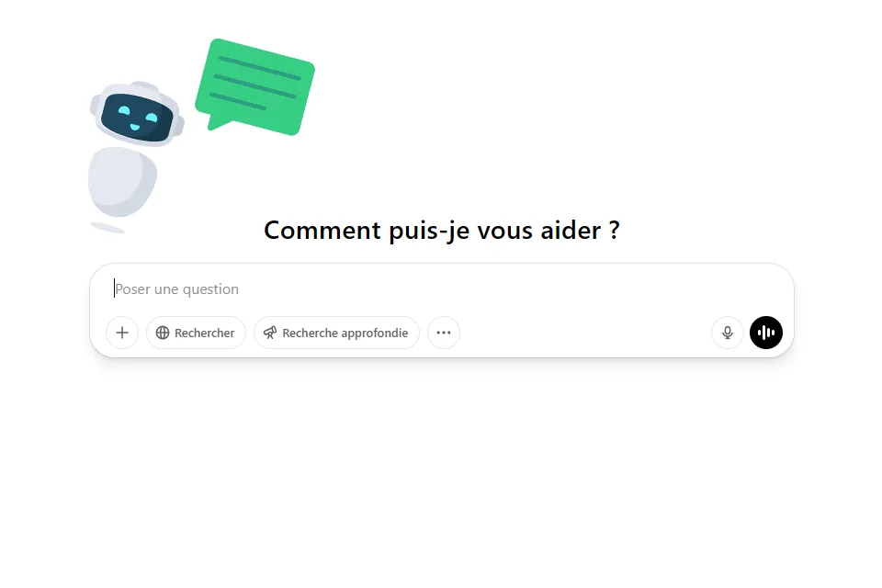Open the three-dots more options button
This screenshot has width=882, height=588.
[x=444, y=333]
